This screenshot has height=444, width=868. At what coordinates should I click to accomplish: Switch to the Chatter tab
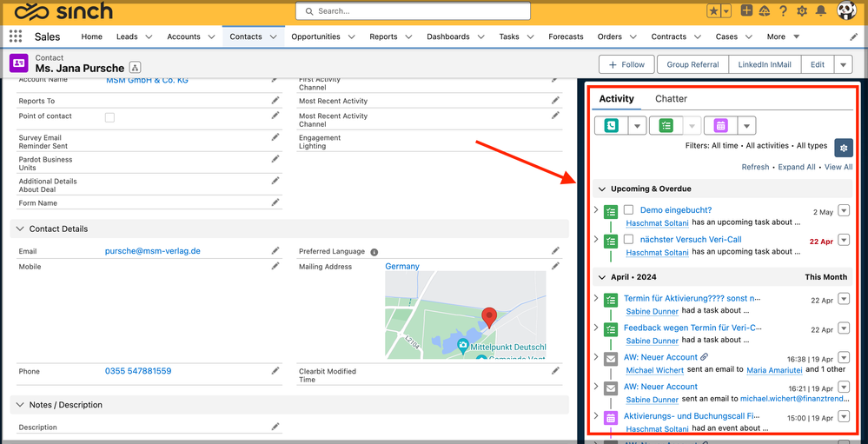pyautogui.click(x=671, y=98)
